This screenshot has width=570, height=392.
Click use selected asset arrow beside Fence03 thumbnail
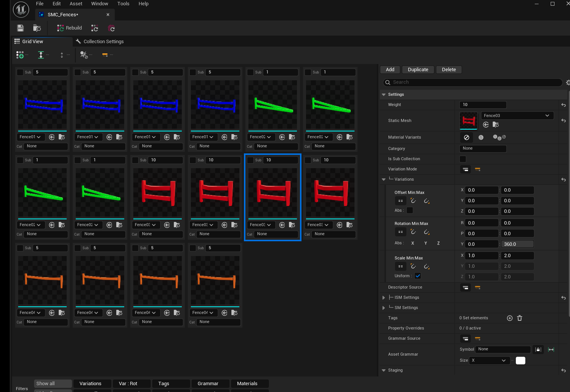[486, 125]
